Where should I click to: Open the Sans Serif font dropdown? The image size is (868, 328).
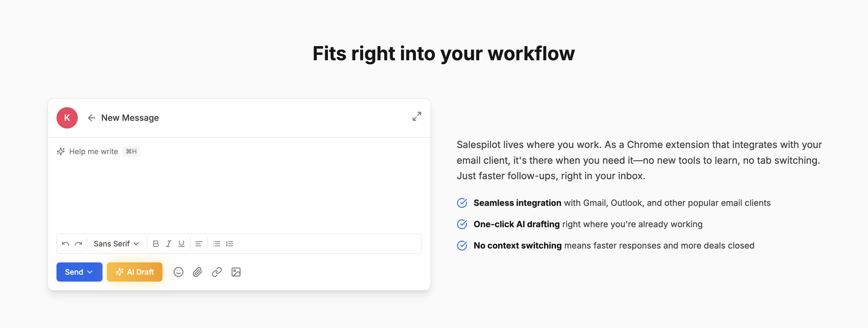116,244
